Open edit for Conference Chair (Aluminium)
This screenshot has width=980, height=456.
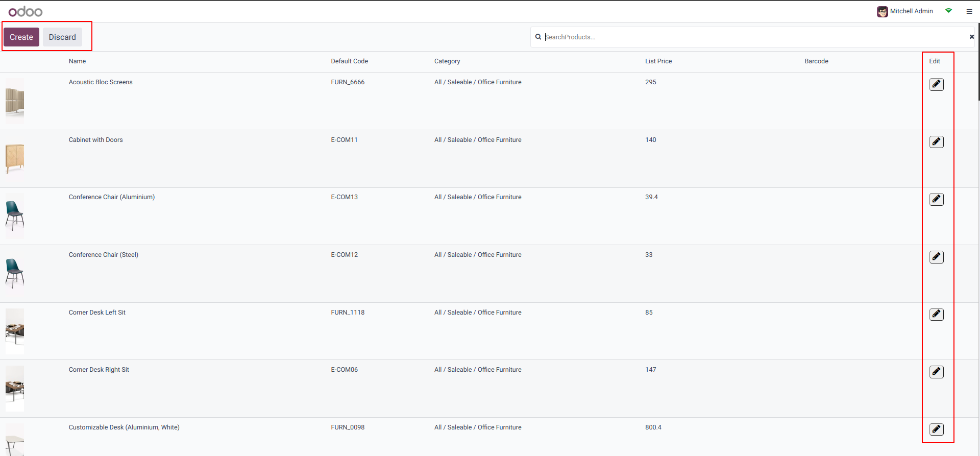coord(936,199)
